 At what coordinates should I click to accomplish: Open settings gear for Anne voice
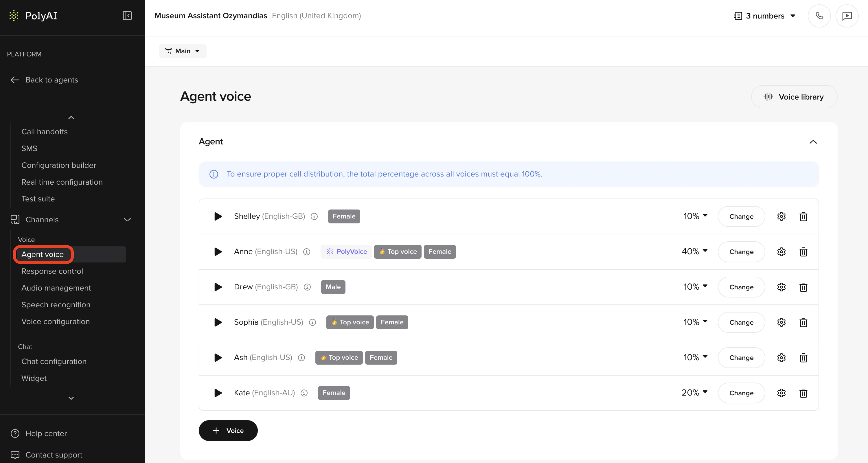[781, 252]
